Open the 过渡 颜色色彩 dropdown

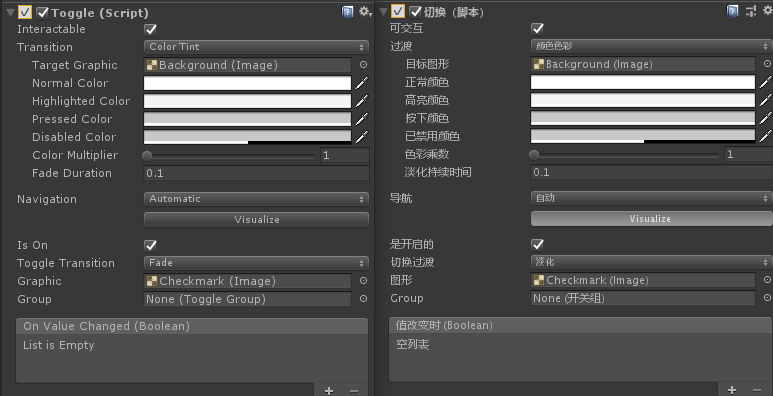652,46
